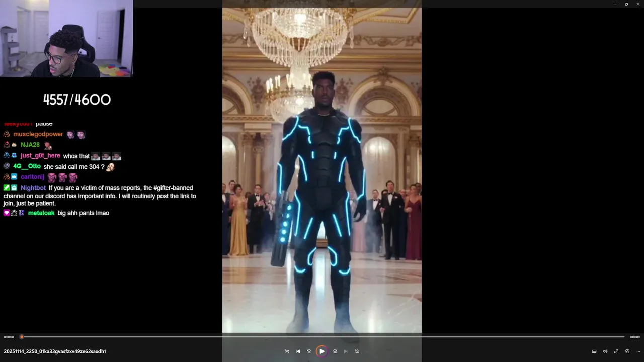Click total duration 0:00:09 label
Image resolution: width=644 pixels, height=362 pixels.
tap(635, 337)
